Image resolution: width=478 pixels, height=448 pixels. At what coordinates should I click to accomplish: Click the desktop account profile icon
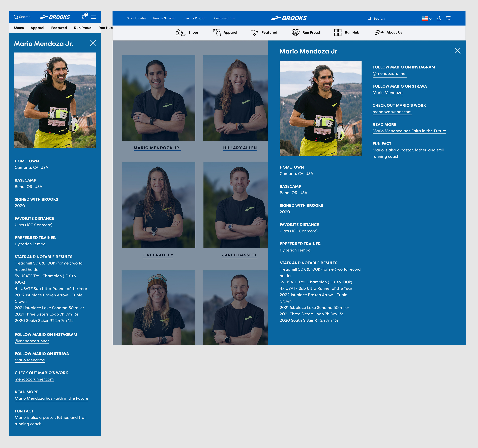tap(439, 18)
